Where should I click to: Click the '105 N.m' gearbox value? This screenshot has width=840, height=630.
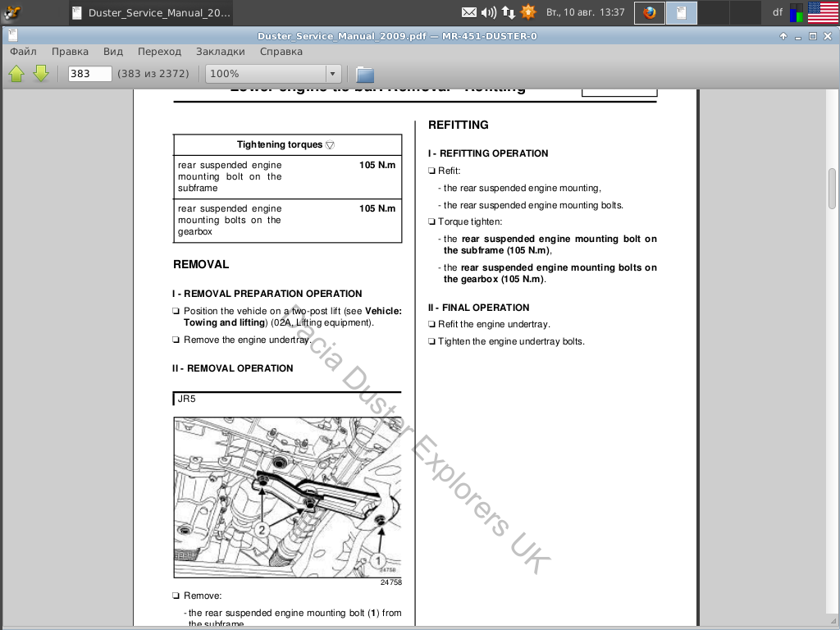click(x=377, y=208)
